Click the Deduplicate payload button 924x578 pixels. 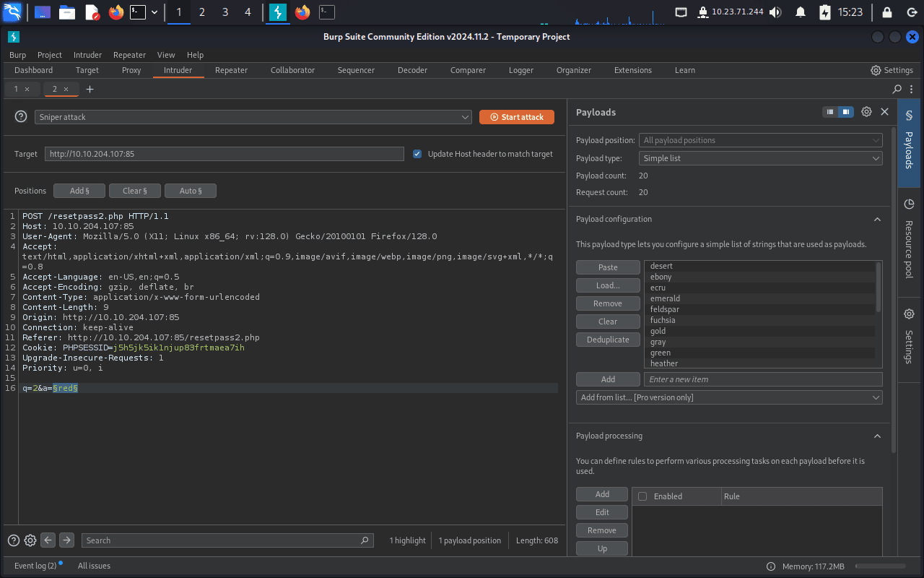tap(608, 340)
